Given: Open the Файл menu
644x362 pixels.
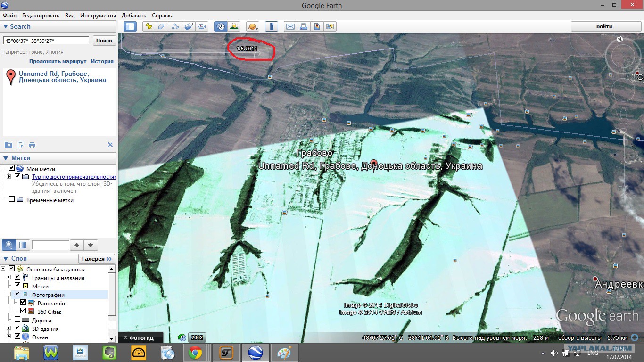Looking at the screenshot, I should pyautogui.click(x=9, y=16).
